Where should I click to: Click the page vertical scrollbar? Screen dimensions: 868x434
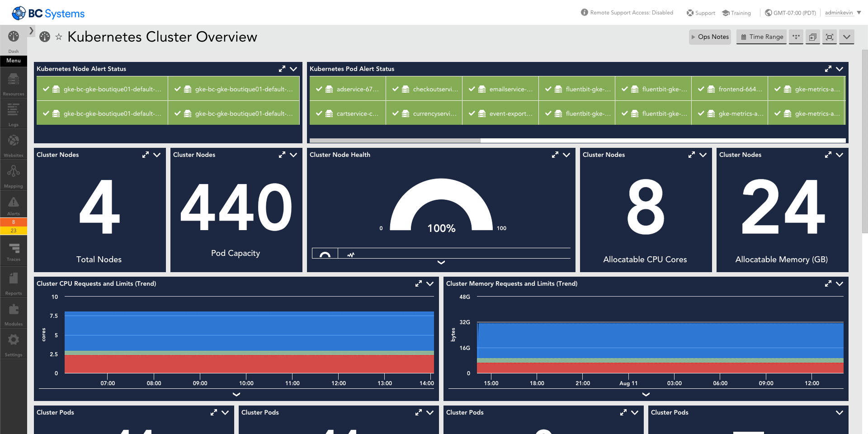(x=865, y=141)
